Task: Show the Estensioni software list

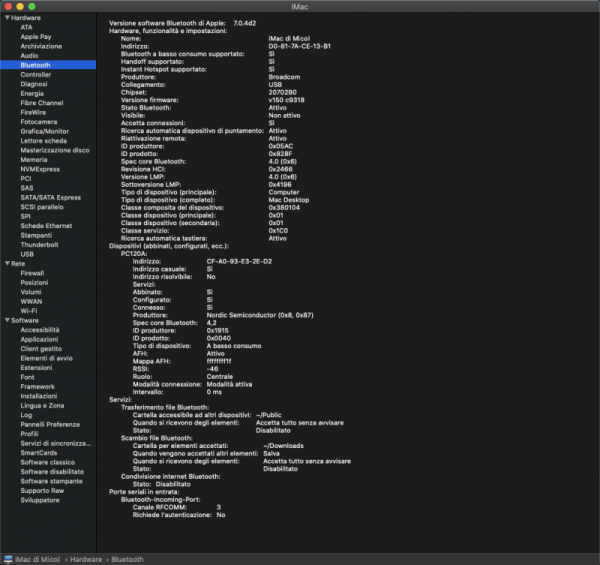Action: click(x=36, y=367)
